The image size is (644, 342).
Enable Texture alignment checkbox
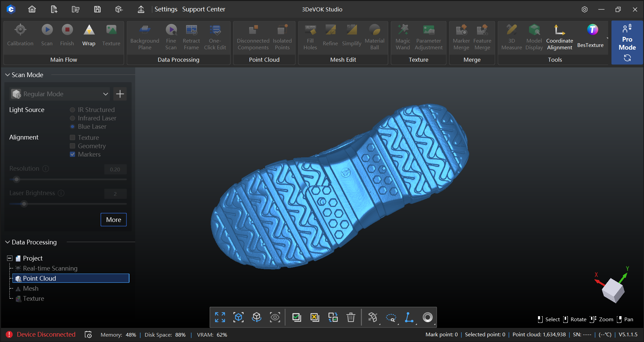[72, 137]
